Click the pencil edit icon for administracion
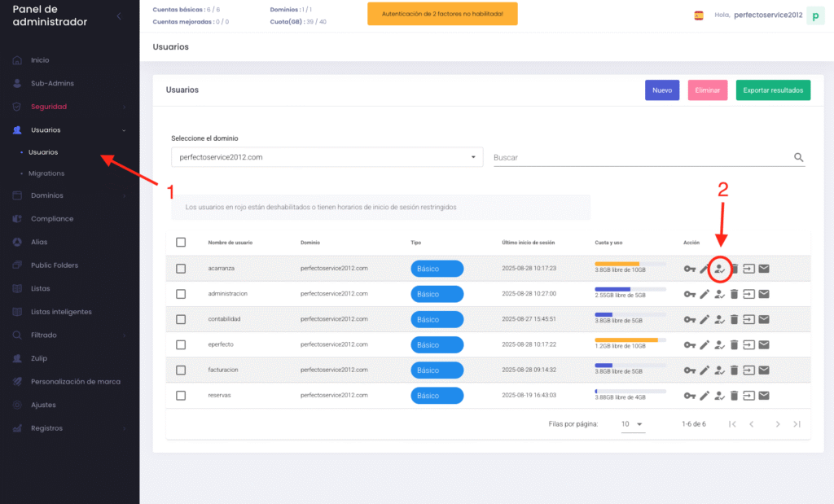The width and height of the screenshot is (834, 504). pyautogui.click(x=705, y=294)
